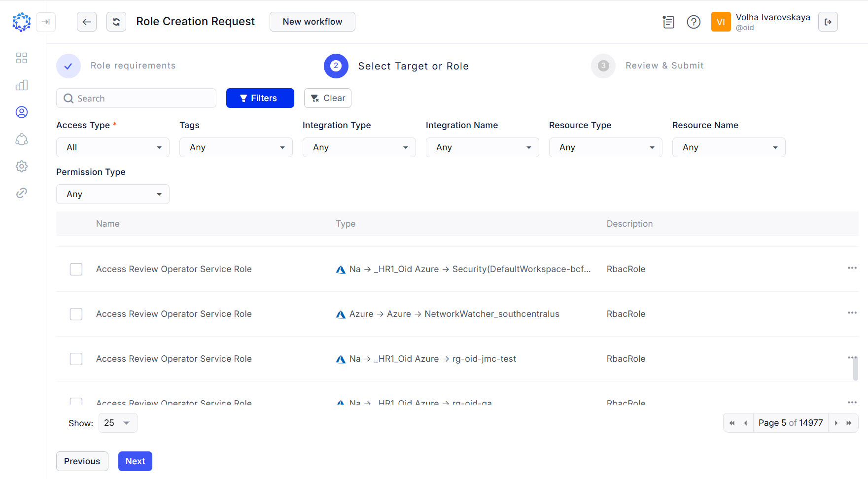Open the bar chart analytics sidebar icon
The width and height of the screenshot is (868, 479).
coord(22,85)
